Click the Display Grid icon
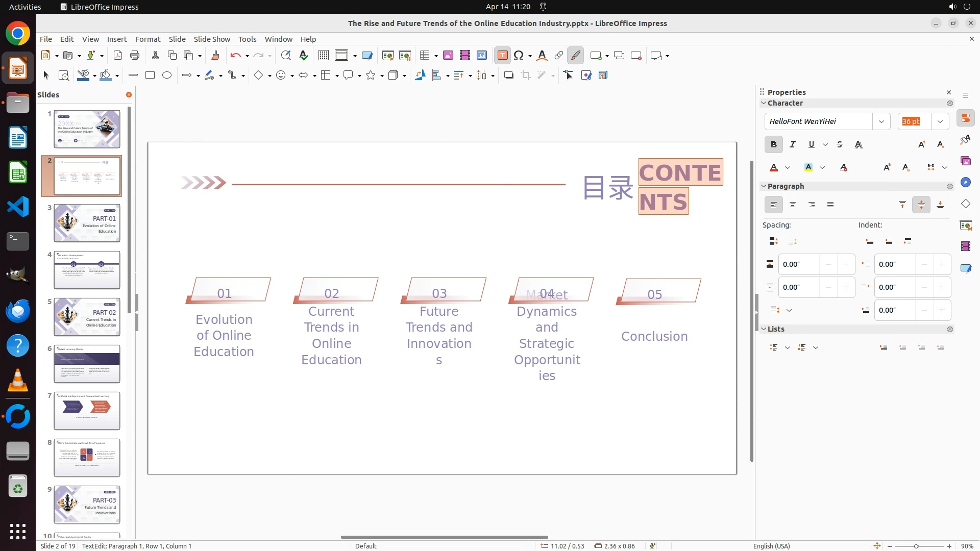980x551 pixels. click(323, 56)
